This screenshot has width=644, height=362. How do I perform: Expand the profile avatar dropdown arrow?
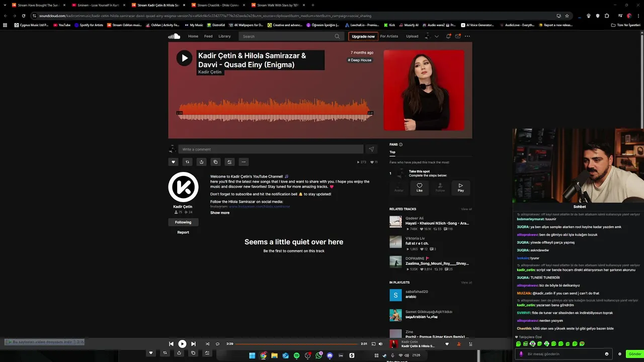coord(436,36)
